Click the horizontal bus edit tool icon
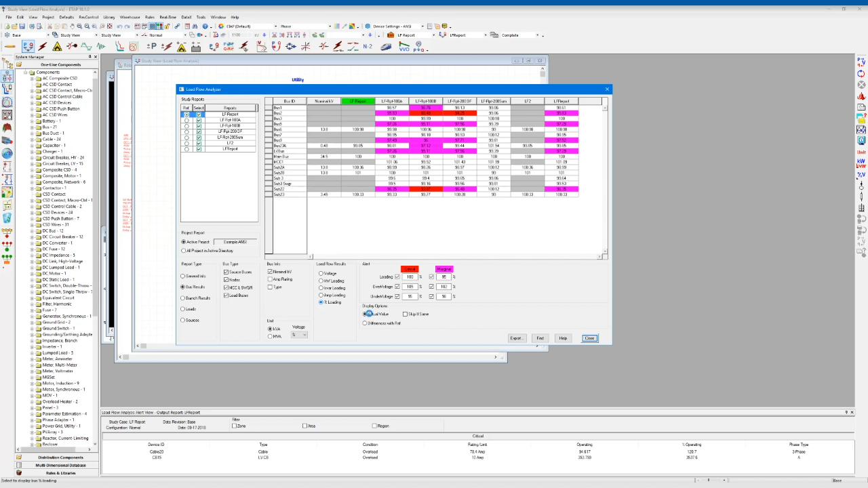 [x=9, y=46]
